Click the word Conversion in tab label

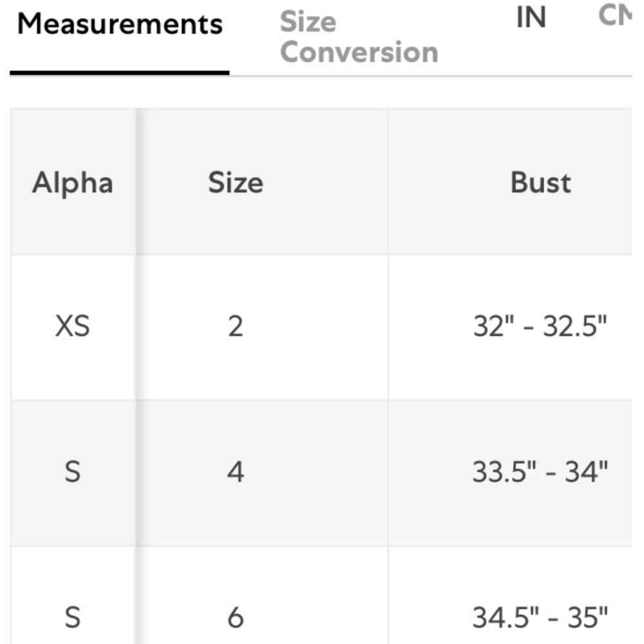[359, 52]
